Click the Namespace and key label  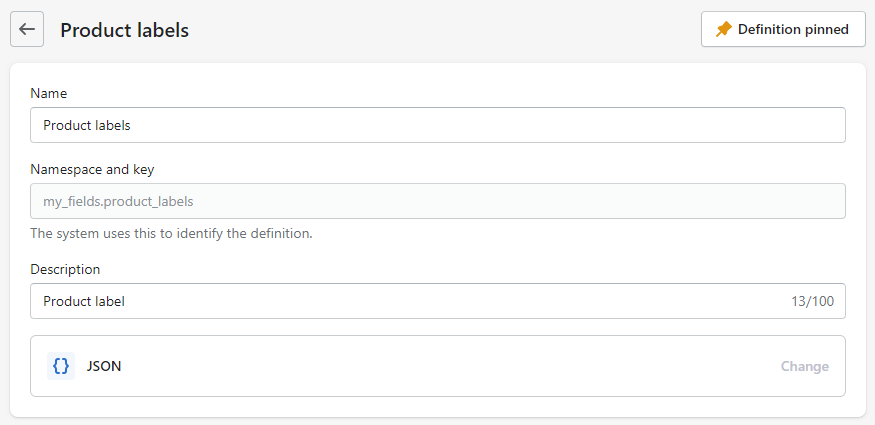point(92,169)
